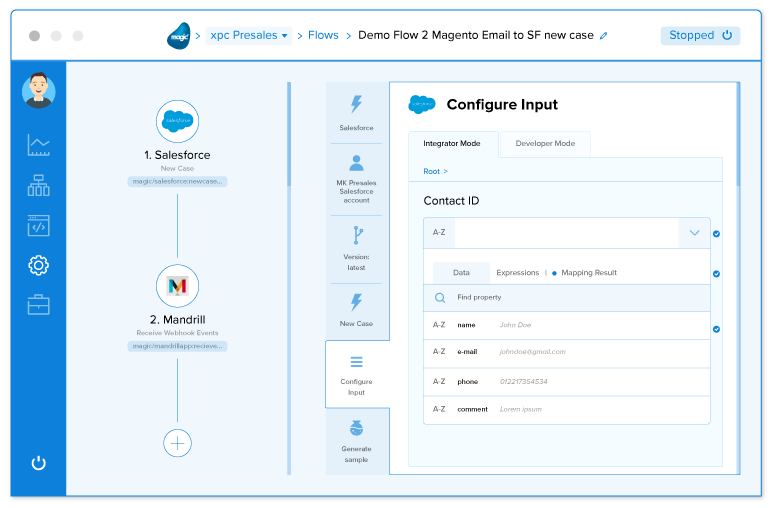Switch to the Expressions tab
The image size is (774, 508).
517,273
